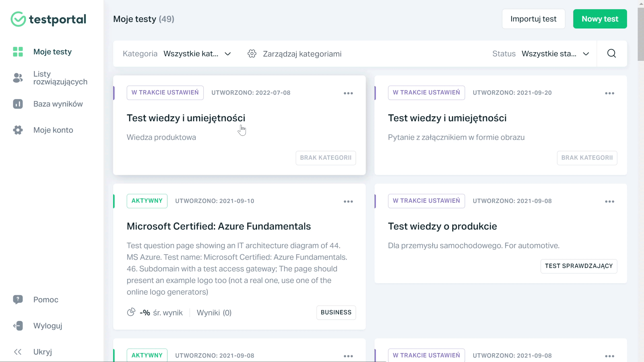Expand the Kategoria dropdown
644x362 pixels.
[197, 53]
